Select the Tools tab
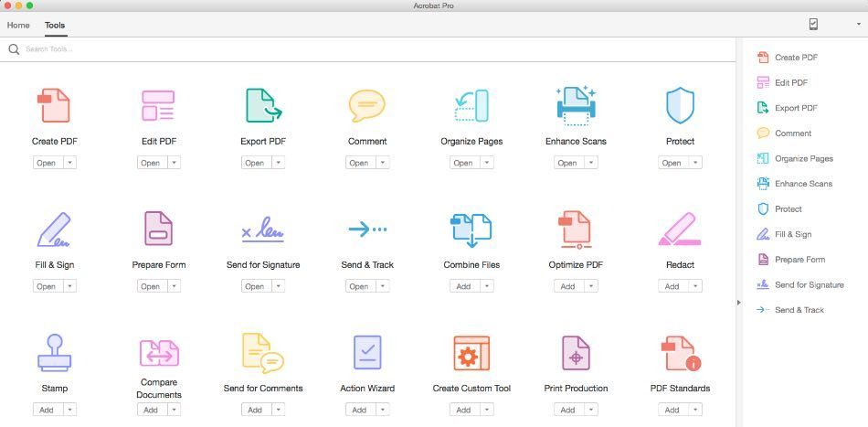868x427 pixels. (55, 25)
